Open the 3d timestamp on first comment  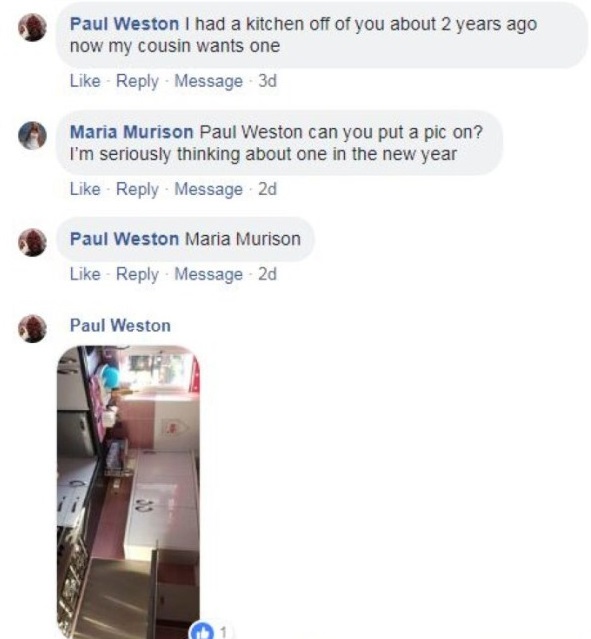(x=268, y=81)
